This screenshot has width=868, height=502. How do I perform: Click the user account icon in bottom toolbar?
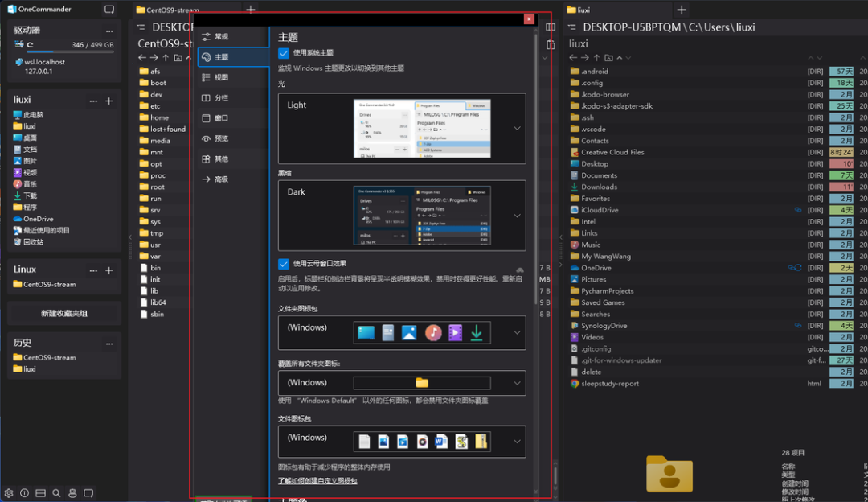point(72,493)
